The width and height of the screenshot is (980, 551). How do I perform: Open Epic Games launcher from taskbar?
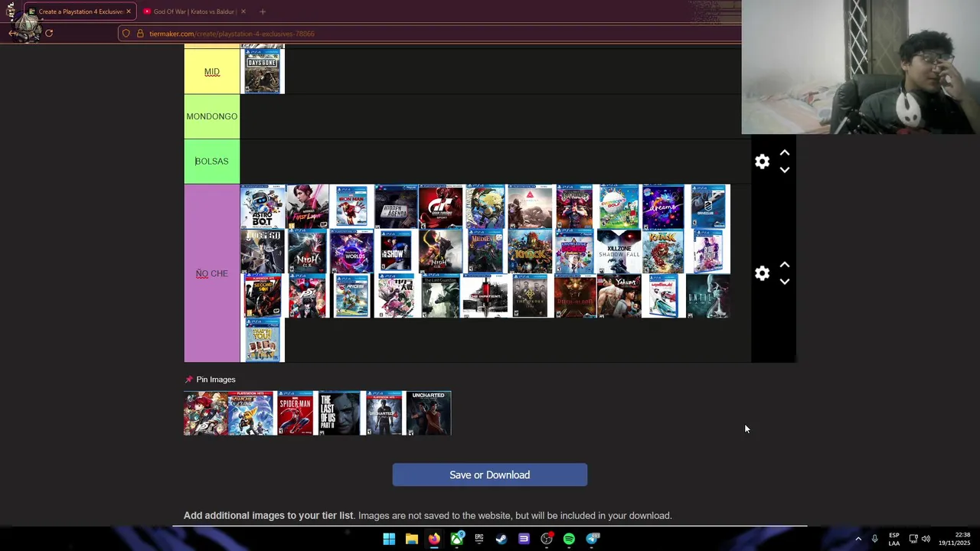coord(479,539)
